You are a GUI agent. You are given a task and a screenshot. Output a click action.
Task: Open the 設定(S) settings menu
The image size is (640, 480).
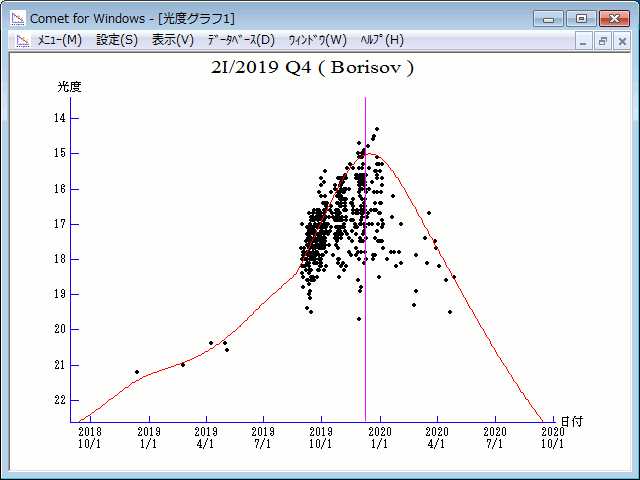[x=117, y=40]
